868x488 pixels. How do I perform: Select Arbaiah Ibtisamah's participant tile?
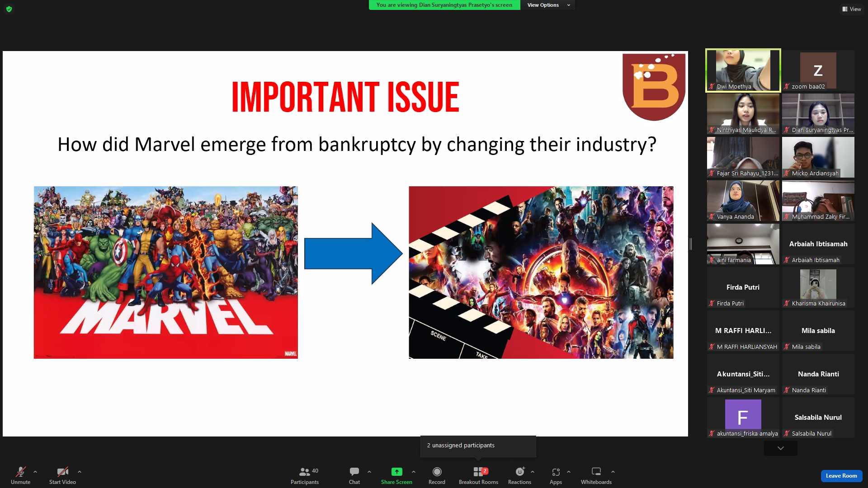coord(818,244)
